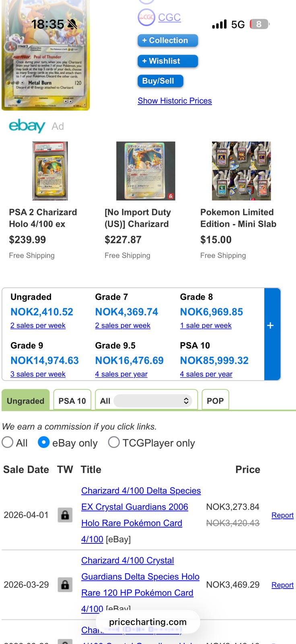Select the Ungraded tab
Screen dimensions: 296x644
[26, 400]
